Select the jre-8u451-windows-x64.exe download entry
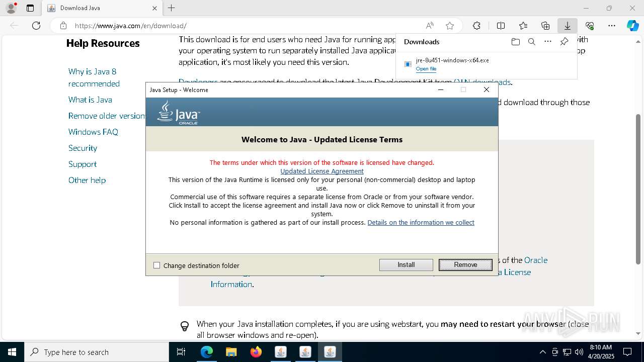This screenshot has height=362, width=644. [486, 64]
